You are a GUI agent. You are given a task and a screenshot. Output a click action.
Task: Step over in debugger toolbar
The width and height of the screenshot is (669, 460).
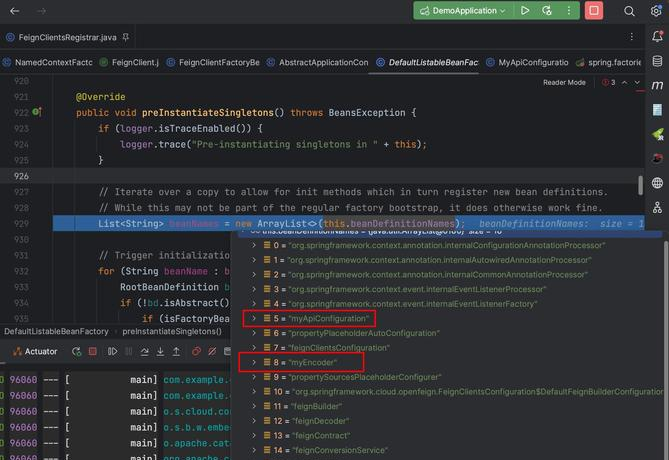pyautogui.click(x=145, y=352)
